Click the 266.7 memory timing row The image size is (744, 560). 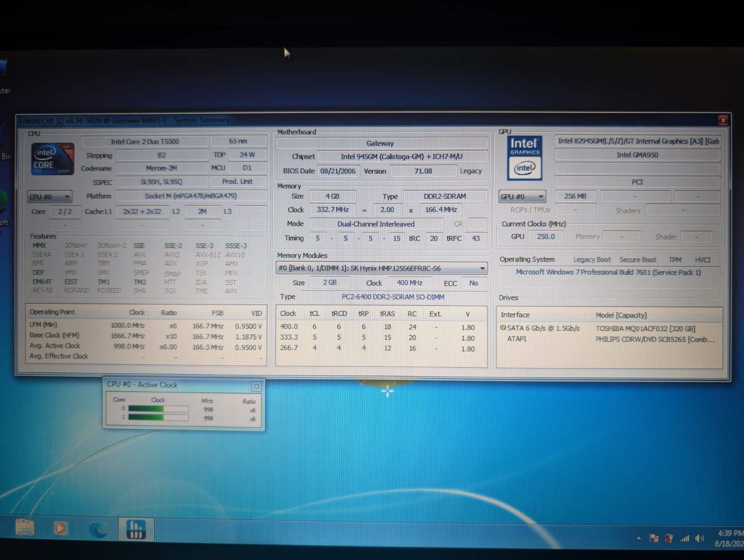pos(380,348)
